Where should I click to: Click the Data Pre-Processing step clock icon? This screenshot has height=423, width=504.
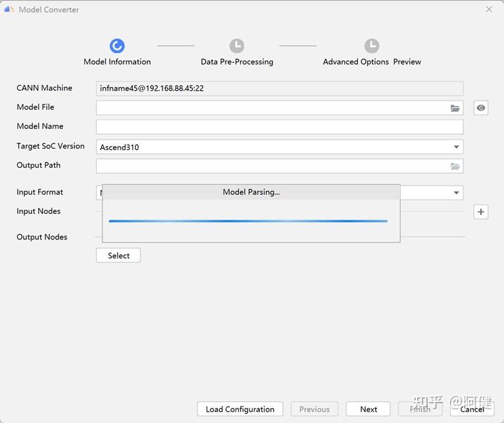[237, 45]
